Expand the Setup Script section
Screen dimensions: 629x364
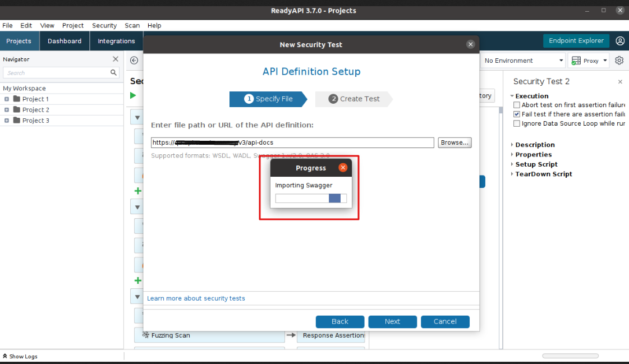(x=512, y=164)
